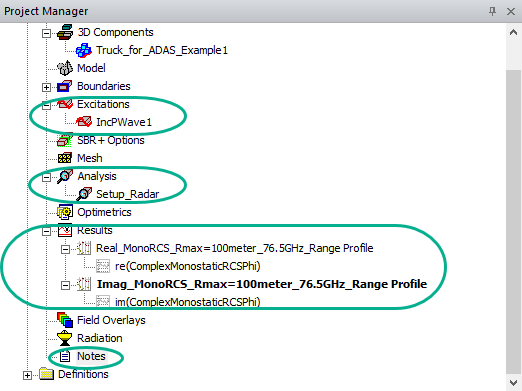This screenshot has height=391, width=522.
Task: Select the 3D Components label
Action: point(115,32)
